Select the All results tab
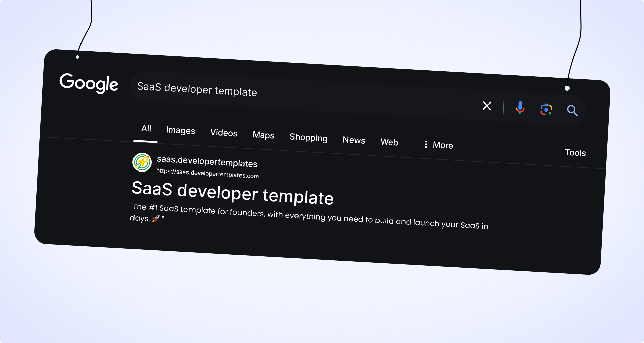 146,129
